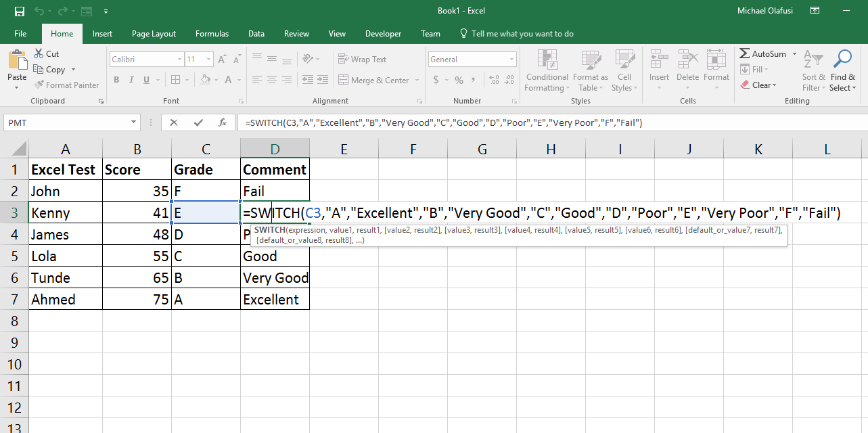Open the General number format dropdown

511,60
